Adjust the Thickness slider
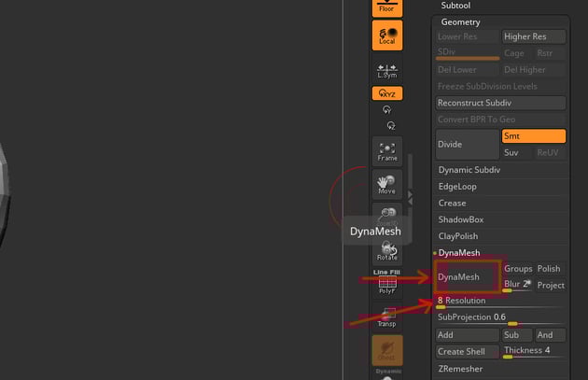The height and width of the screenshot is (380, 588). [534, 351]
